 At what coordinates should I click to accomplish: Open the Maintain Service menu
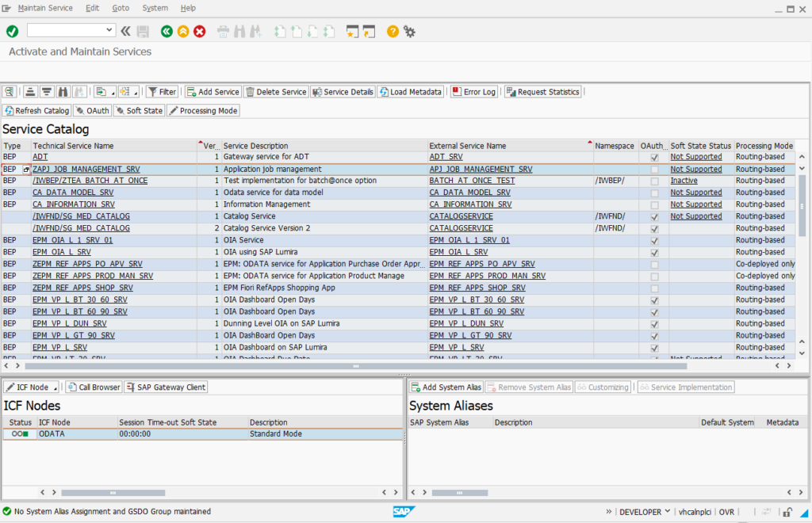tap(45, 8)
